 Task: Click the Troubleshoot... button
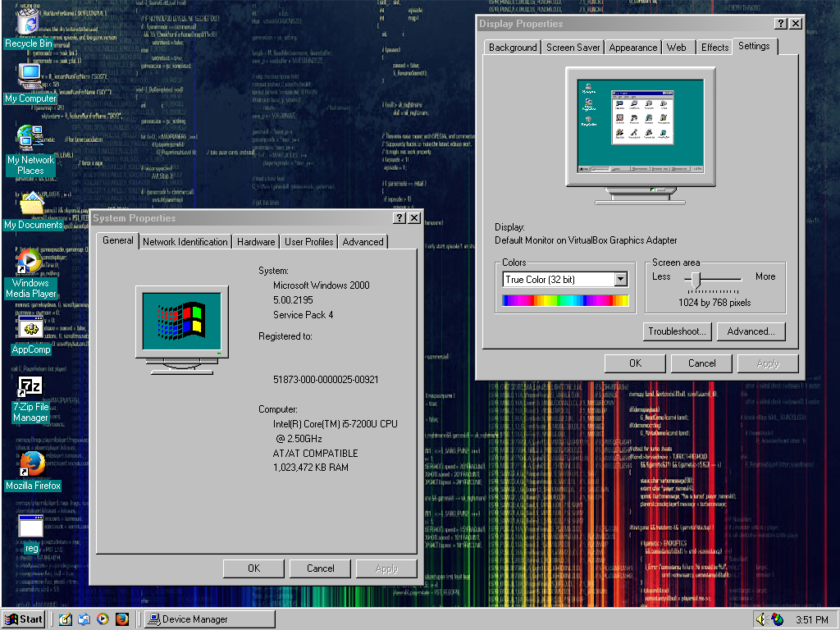[678, 331]
